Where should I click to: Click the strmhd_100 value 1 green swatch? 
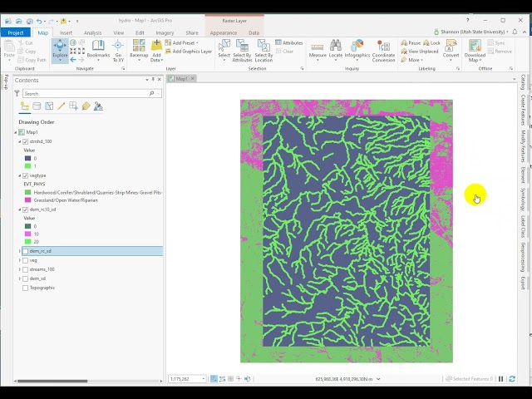[27, 166]
